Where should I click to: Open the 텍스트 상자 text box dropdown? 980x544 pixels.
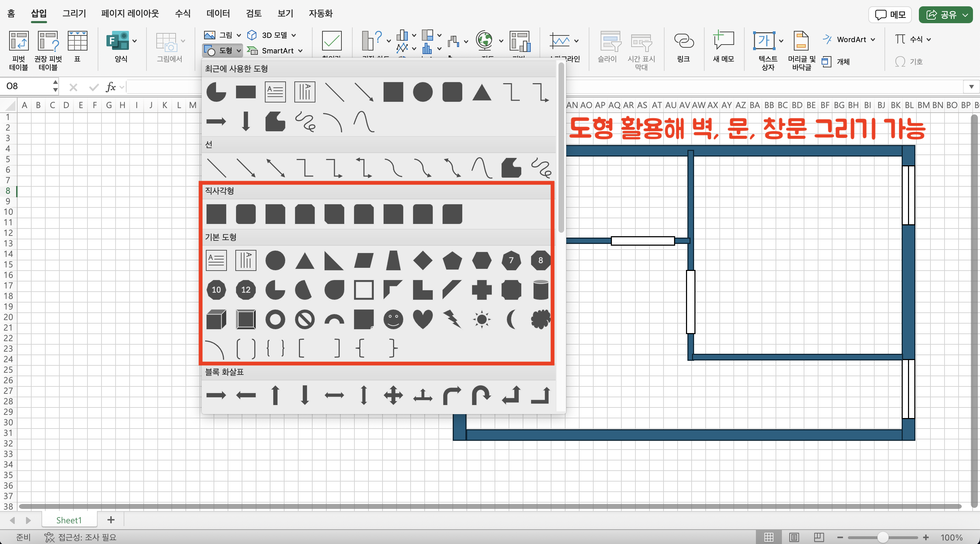[x=781, y=41]
